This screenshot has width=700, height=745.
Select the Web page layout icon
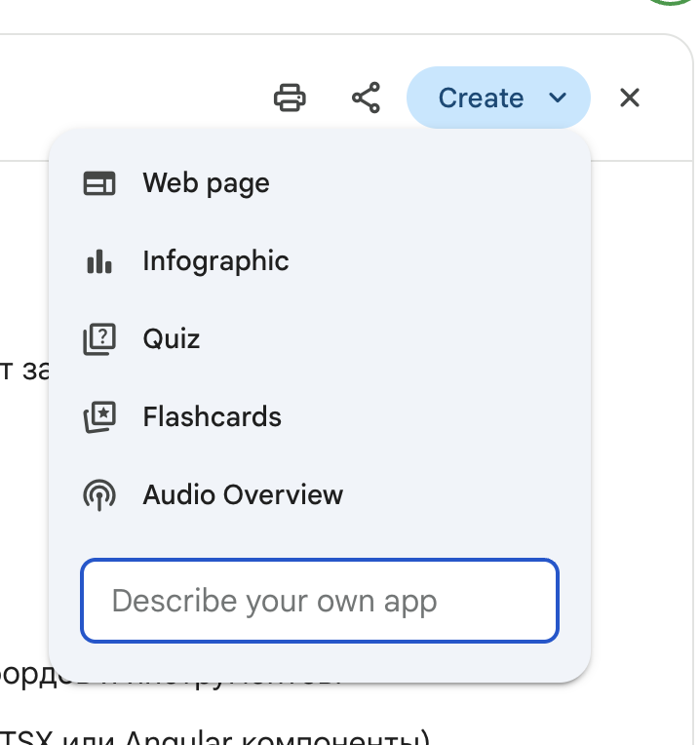click(x=99, y=183)
